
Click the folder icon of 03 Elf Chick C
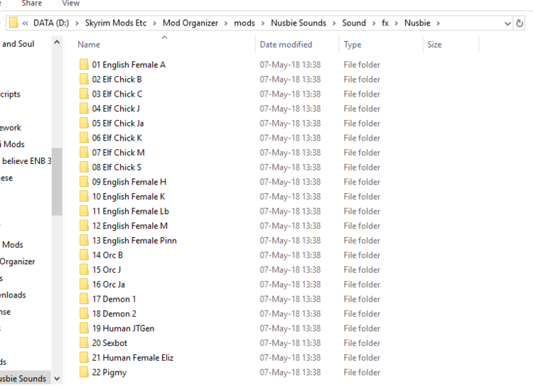[x=84, y=94]
